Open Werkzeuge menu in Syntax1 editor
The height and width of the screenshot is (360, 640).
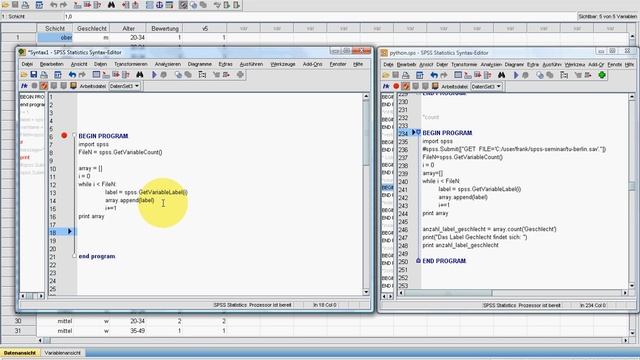click(x=283, y=64)
